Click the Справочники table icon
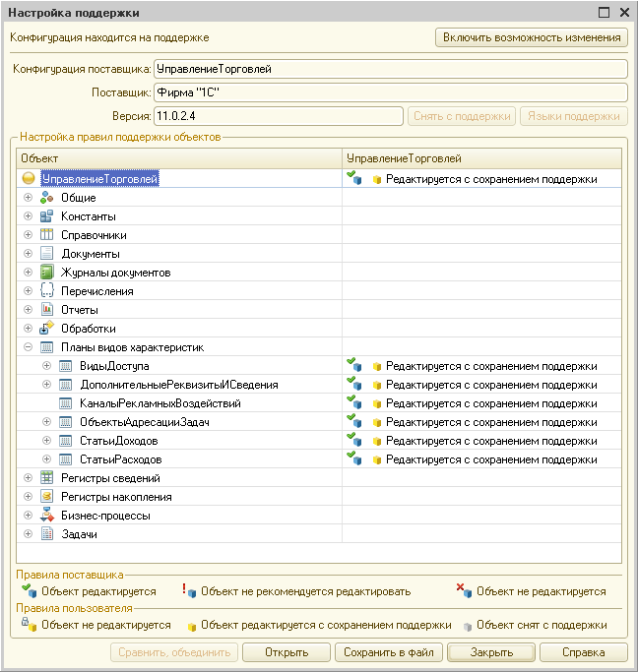Screen dimensions: 638x672 (46, 235)
